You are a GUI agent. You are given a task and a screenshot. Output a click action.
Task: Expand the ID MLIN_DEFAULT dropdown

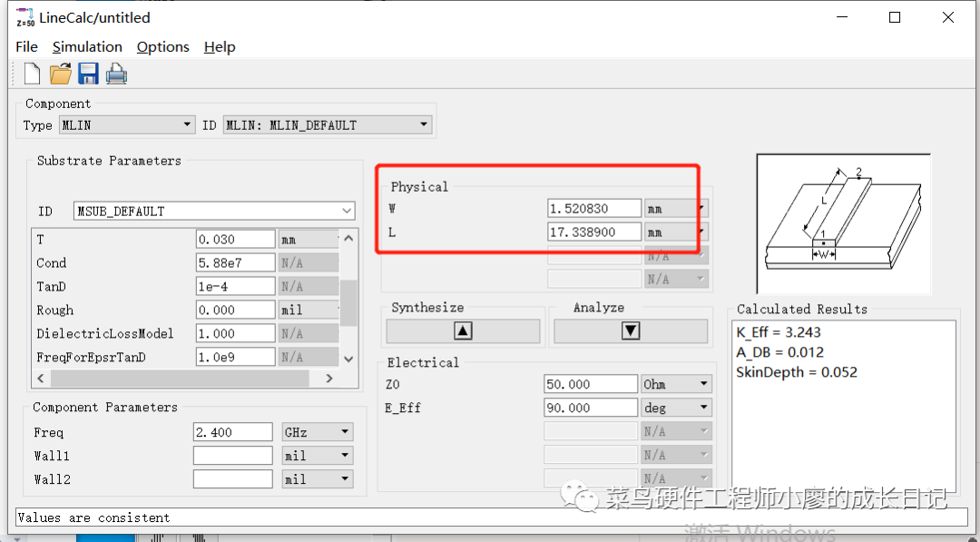point(328,125)
